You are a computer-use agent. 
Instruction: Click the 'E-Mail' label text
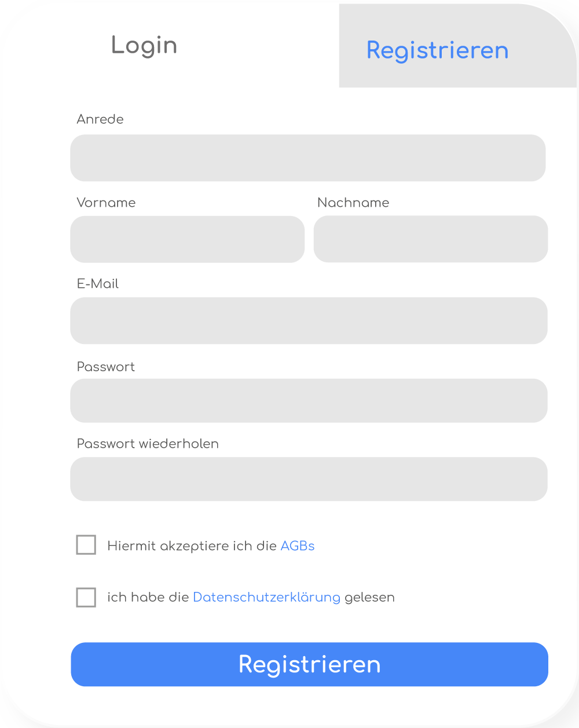pos(98,284)
